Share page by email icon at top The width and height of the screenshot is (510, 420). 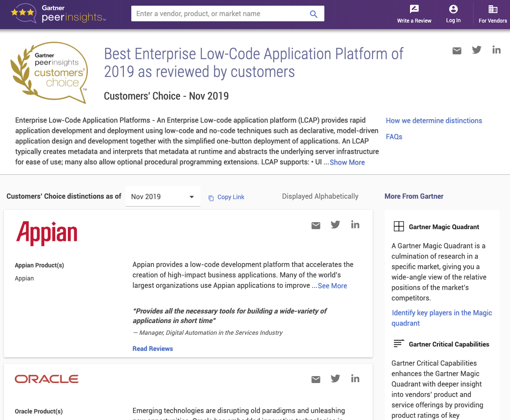[x=457, y=50]
